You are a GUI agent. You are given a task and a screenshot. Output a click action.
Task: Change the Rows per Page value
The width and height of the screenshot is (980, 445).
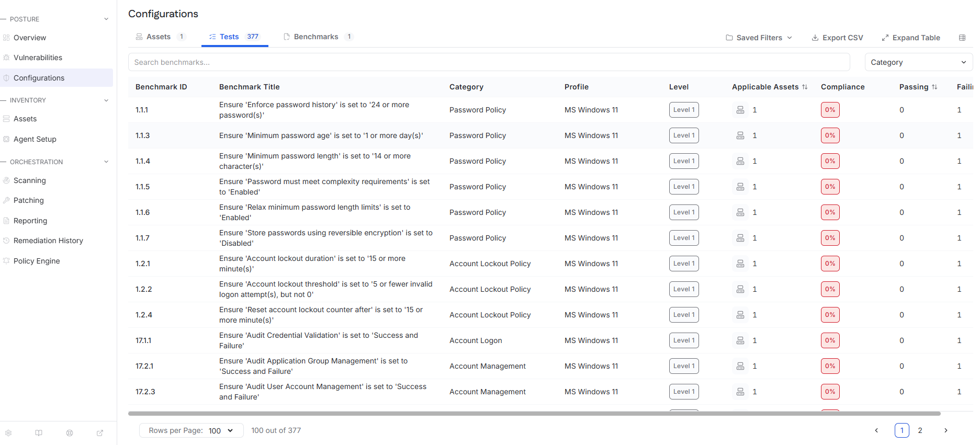(192, 430)
